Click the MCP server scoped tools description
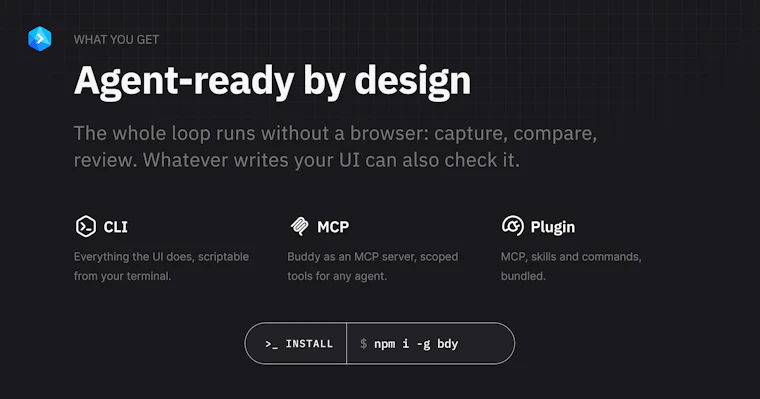 click(373, 266)
